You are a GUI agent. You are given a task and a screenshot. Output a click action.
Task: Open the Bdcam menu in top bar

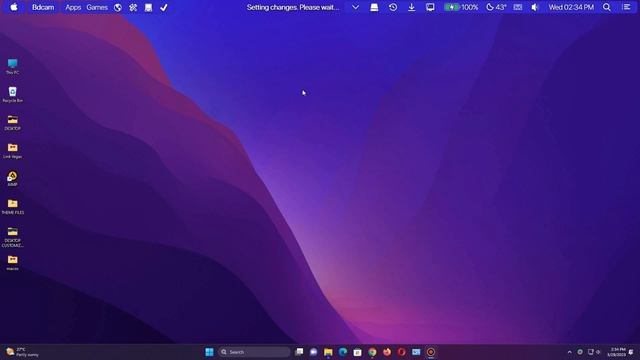click(43, 7)
